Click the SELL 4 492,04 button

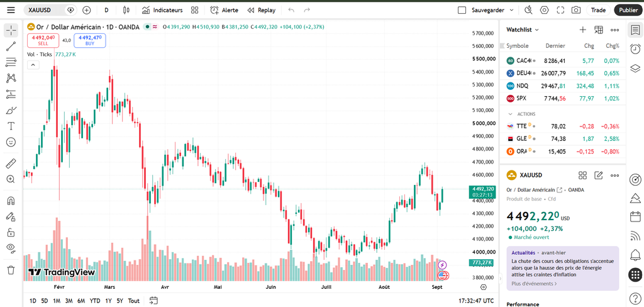click(43, 40)
